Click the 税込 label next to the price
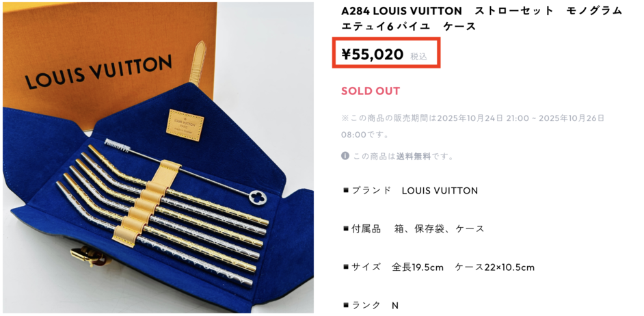The image size is (644, 316). coord(418,57)
